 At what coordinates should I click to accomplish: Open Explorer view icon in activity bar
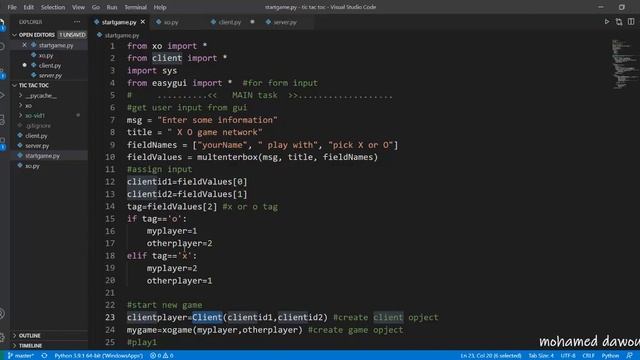coord(2,24)
